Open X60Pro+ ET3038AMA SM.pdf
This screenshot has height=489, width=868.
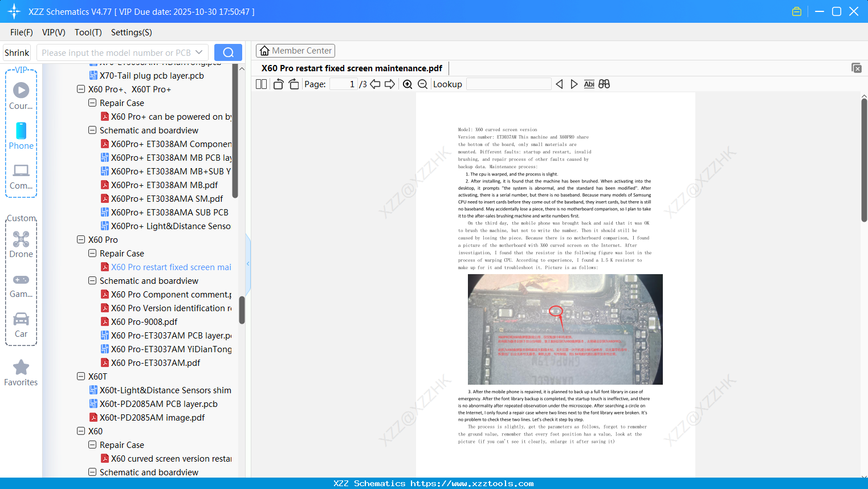point(162,199)
